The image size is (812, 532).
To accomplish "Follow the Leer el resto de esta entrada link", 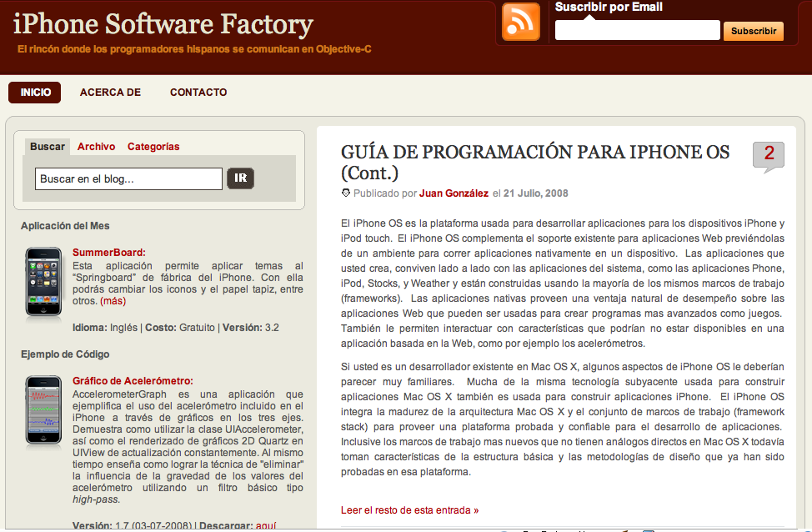I will point(409,510).
